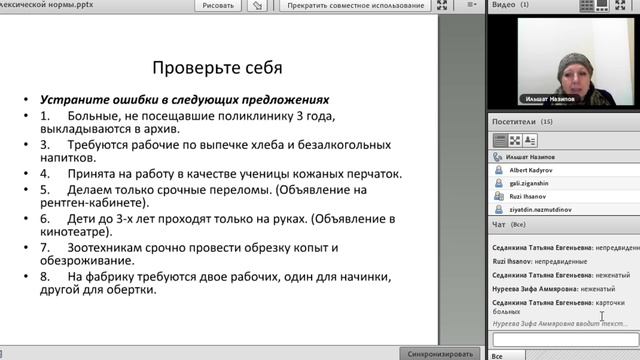
Task: Click Прекратить совместное использование button
Action: click(356, 5)
